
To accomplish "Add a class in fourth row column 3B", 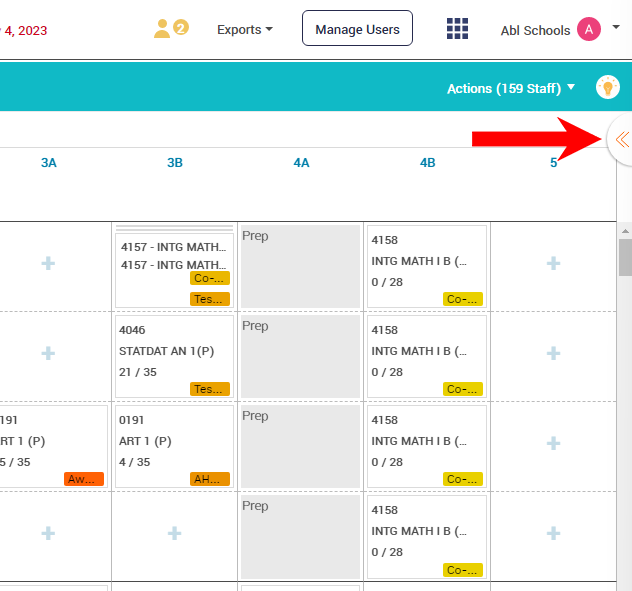I will point(174,534).
